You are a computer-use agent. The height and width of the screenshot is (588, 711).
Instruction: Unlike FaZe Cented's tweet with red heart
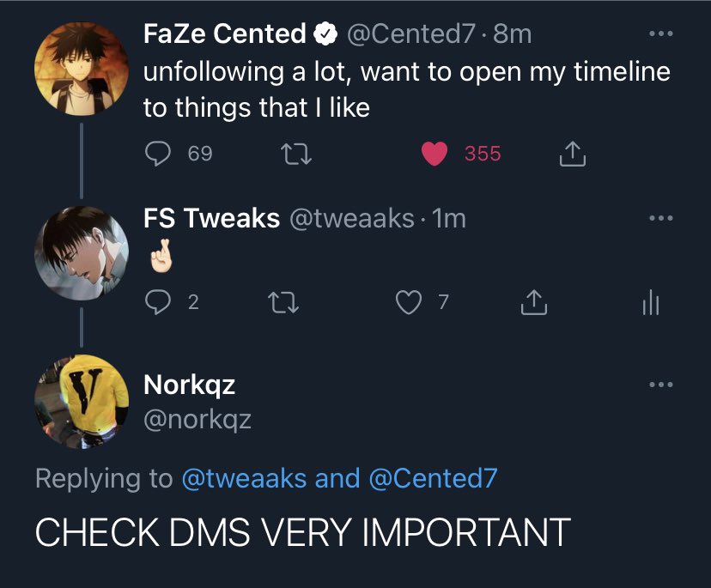436,154
